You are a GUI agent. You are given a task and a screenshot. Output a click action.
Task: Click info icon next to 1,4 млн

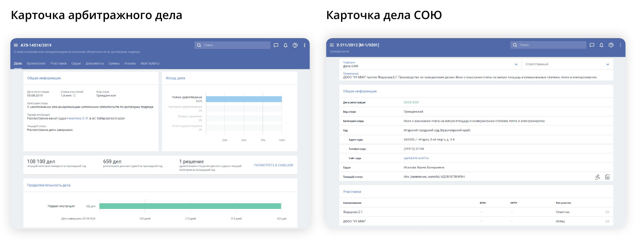(x=75, y=95)
